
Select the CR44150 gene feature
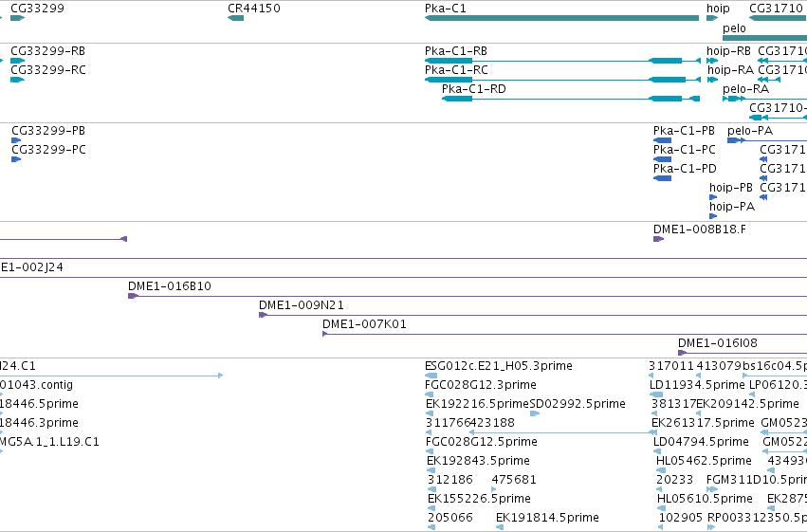[x=236, y=18]
